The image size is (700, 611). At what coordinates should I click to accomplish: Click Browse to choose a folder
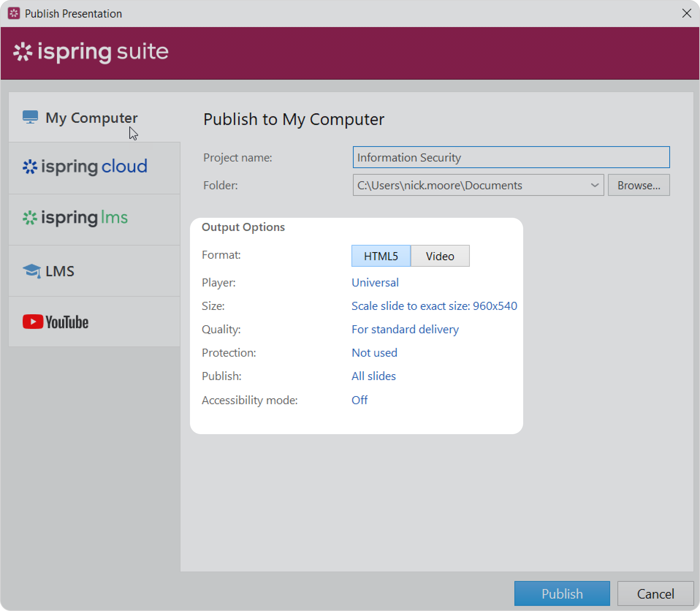coord(638,185)
